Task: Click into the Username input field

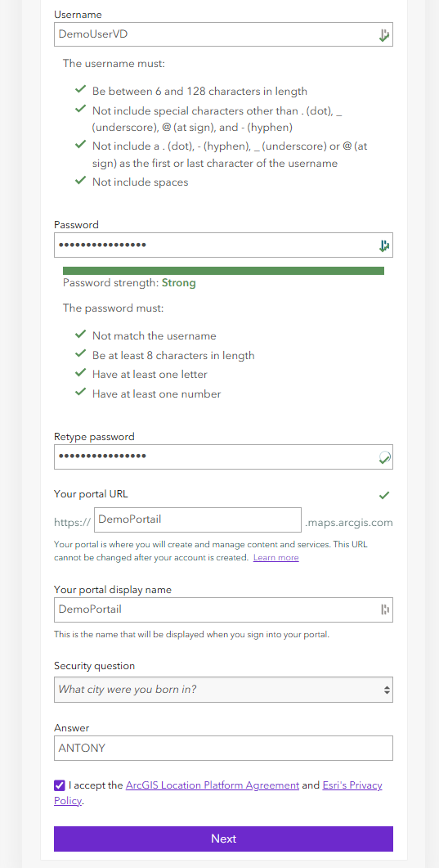Action: (223, 34)
